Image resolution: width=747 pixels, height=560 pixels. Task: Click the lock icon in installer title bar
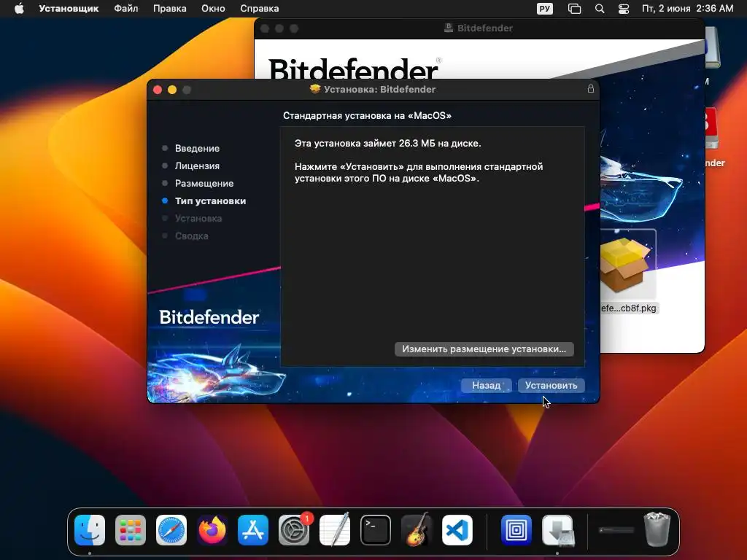pos(591,88)
